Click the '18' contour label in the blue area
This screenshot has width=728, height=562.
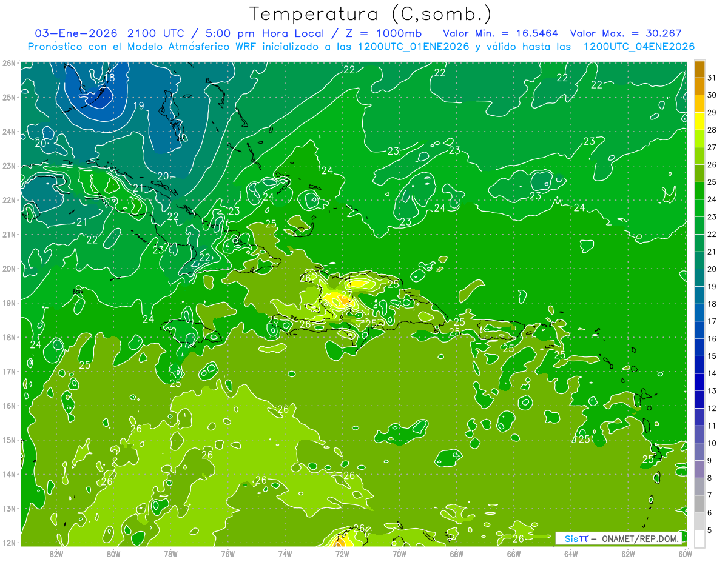(109, 78)
